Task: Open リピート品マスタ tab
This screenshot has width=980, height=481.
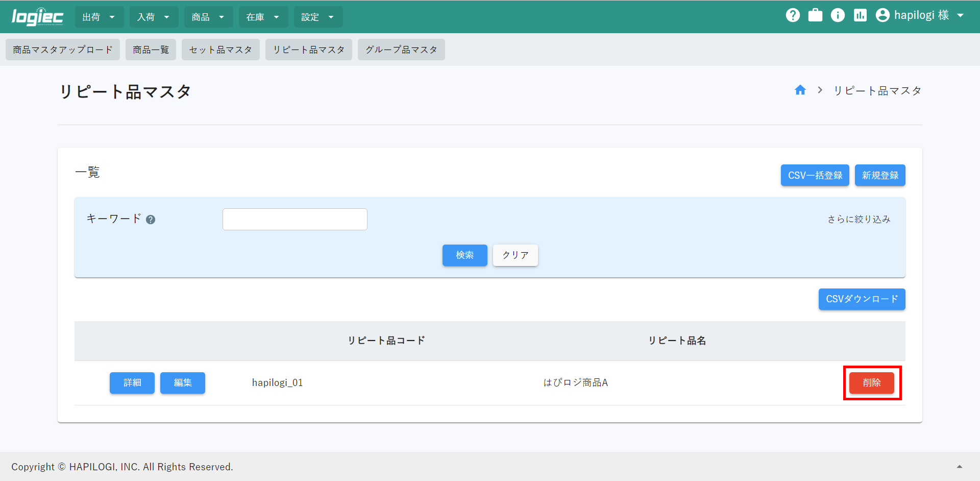Action: (309, 50)
